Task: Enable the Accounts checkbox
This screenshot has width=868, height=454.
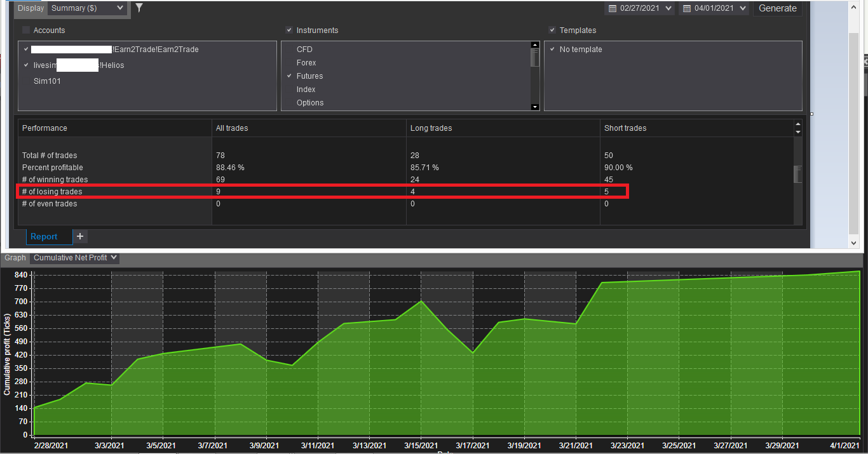Action: coord(26,30)
